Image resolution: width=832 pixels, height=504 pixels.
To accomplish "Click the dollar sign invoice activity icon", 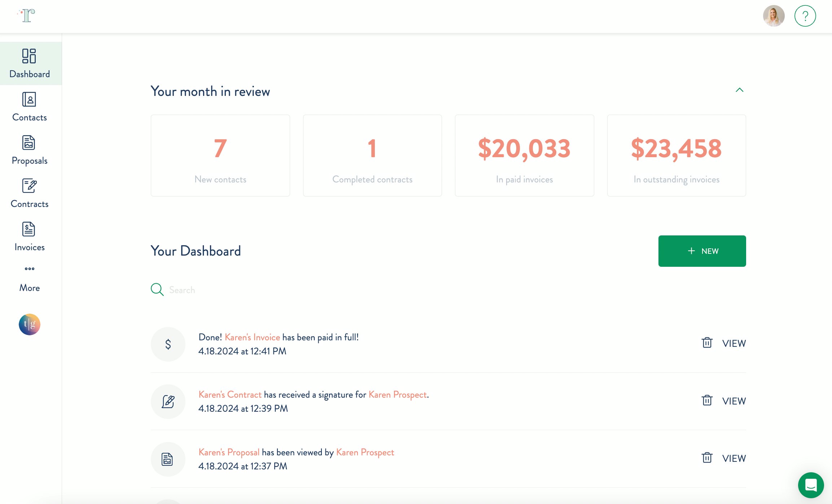I will pos(168,344).
